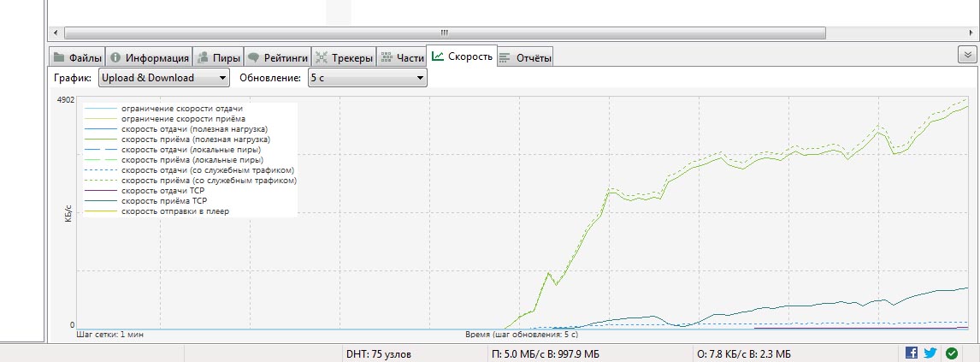Collapse the details pane with double-chevron button
Viewport: 980px width, 362px height.
click(967, 55)
